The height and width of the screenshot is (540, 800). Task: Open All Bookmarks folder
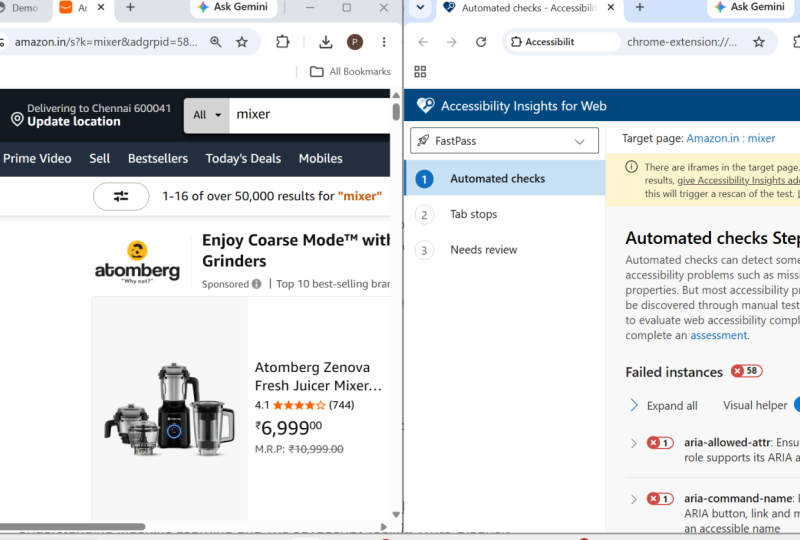click(351, 71)
